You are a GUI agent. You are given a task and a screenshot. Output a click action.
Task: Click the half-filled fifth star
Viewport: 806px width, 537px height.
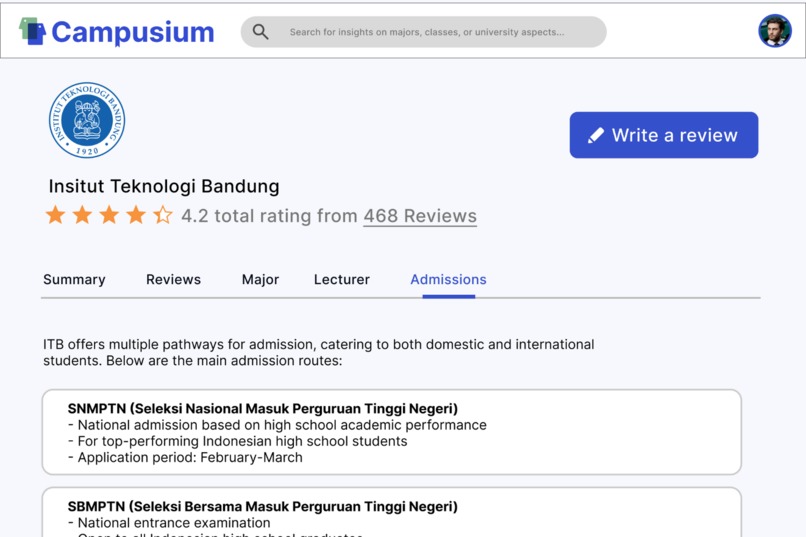163,215
